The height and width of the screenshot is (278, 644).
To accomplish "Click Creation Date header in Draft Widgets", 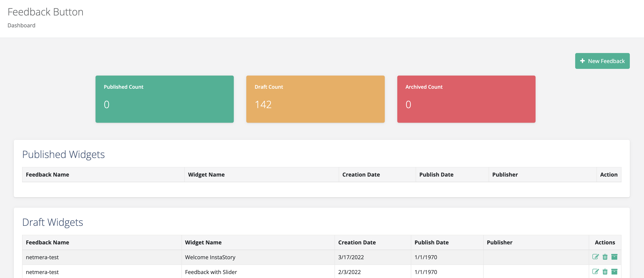I will pos(357,242).
